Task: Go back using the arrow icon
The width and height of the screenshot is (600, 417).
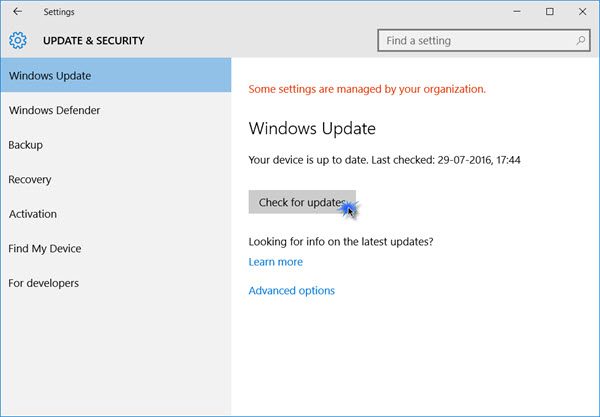Action: (x=17, y=12)
